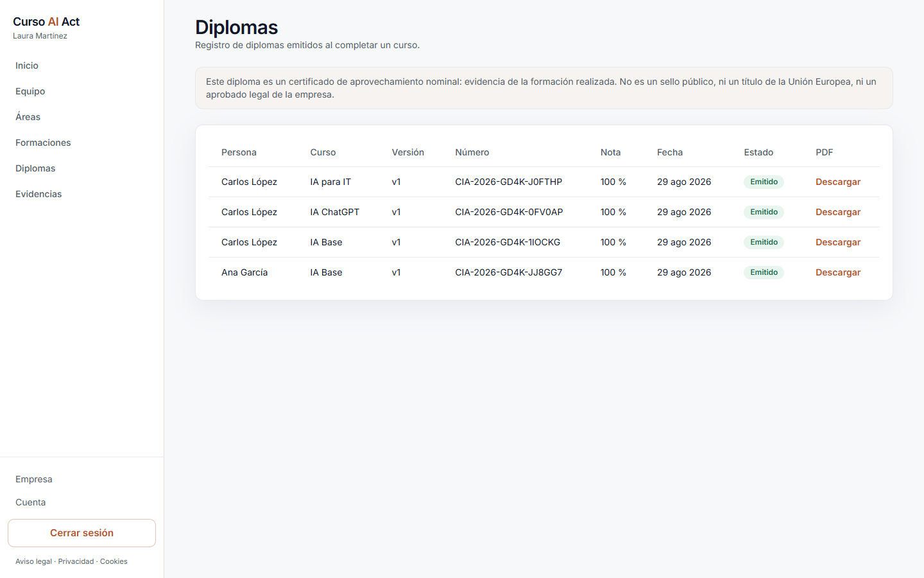Click the certificate disclaimer notice text
The height and width of the screenshot is (578, 924).
pos(544,88)
